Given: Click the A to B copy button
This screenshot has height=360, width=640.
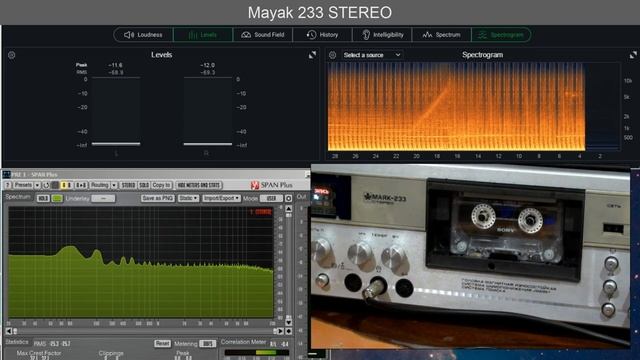Looking at the screenshot, I should coord(81,185).
